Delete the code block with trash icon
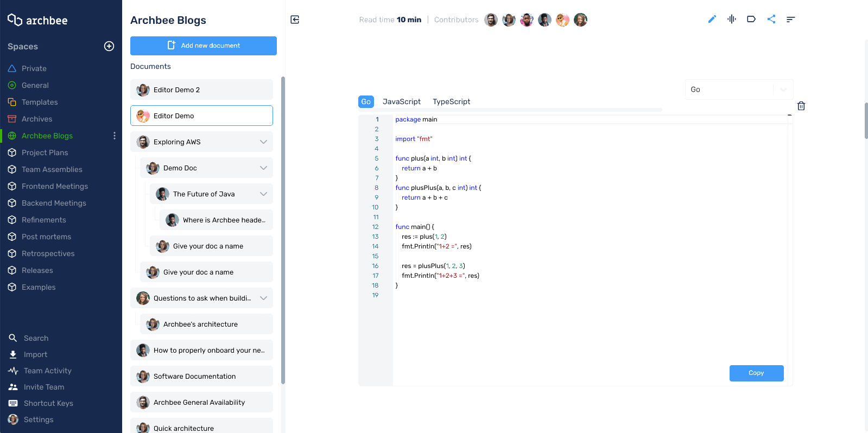Screen dimensions: 868x433 (801, 106)
